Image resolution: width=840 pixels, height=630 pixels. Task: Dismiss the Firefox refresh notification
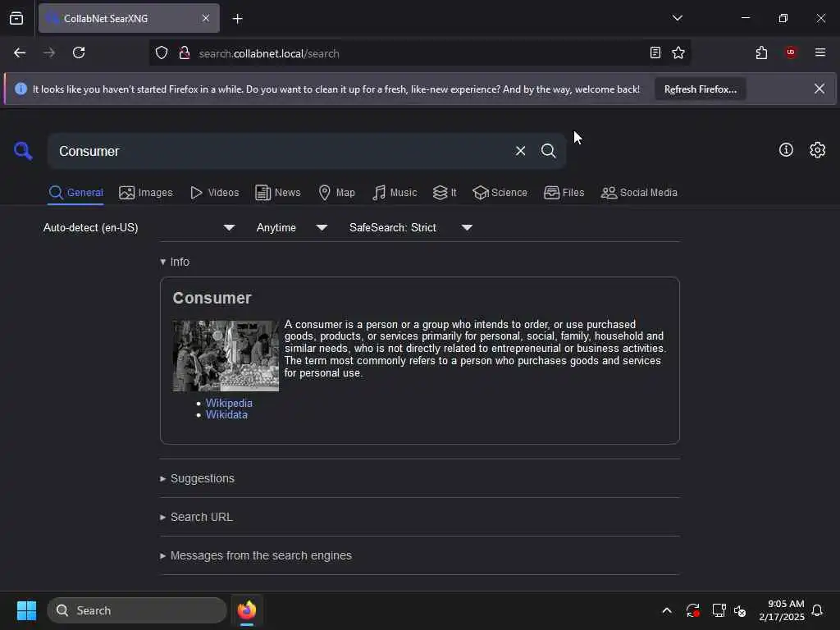[x=819, y=89]
